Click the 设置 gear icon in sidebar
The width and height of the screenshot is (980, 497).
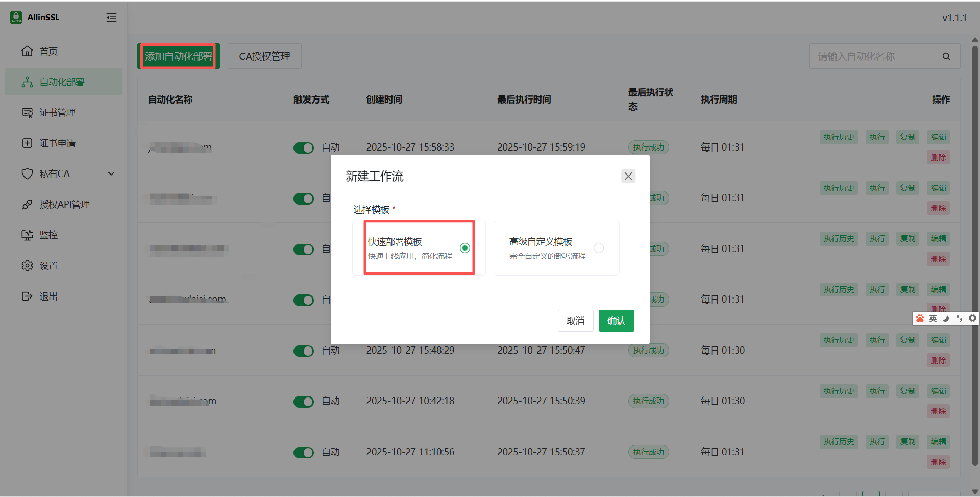(27, 265)
